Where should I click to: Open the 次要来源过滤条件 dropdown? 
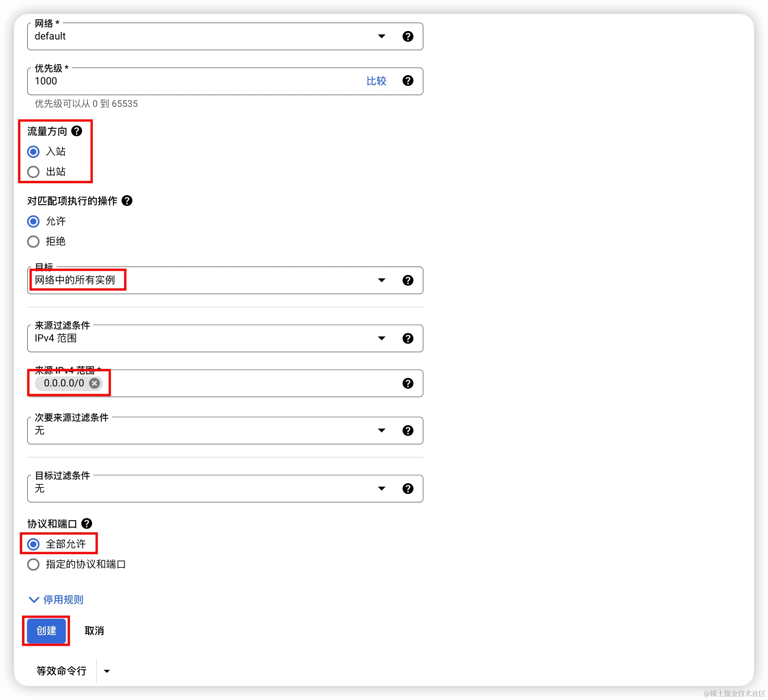pos(382,430)
